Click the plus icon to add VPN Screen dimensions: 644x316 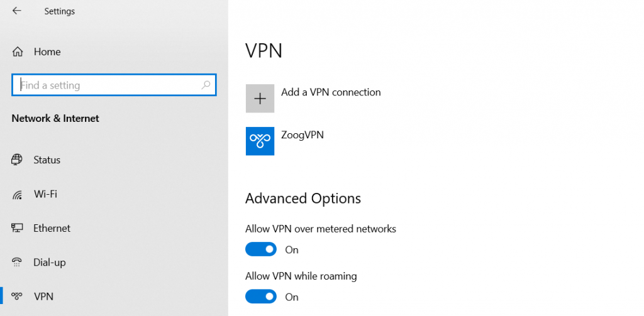click(260, 99)
